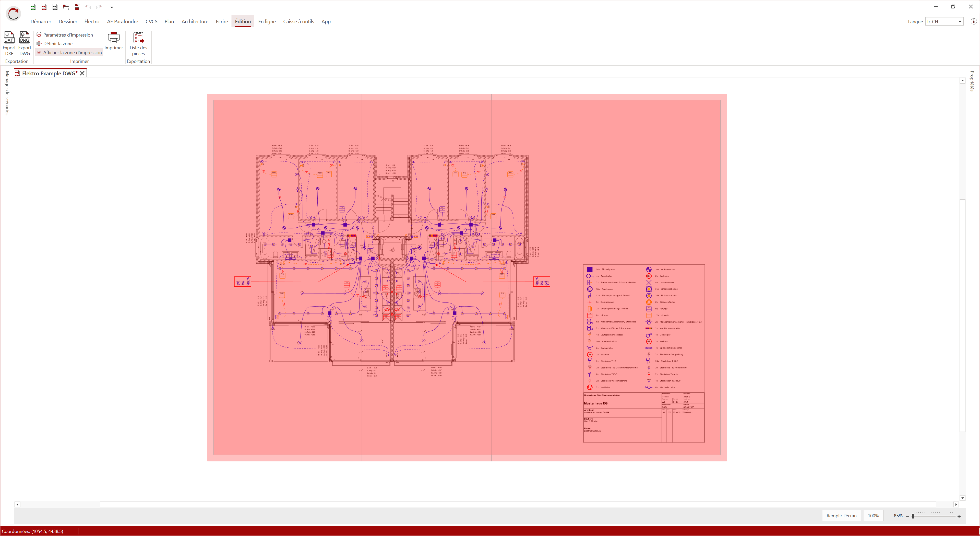
Task: Click the Export DWG icon
Action: (25, 38)
